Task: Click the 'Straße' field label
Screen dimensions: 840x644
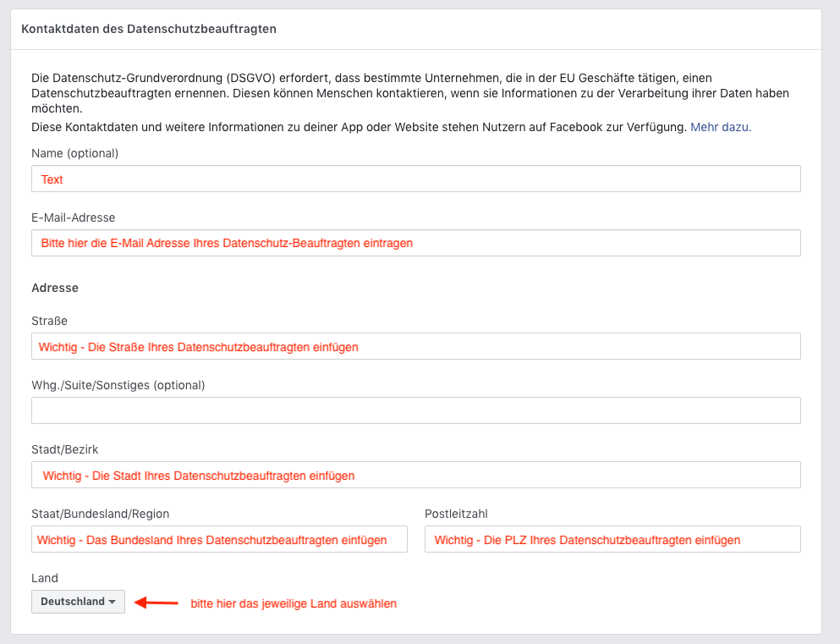Action: 49,321
